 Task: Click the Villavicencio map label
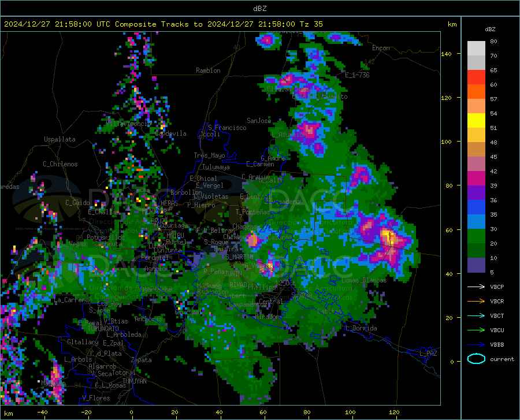tap(129, 124)
